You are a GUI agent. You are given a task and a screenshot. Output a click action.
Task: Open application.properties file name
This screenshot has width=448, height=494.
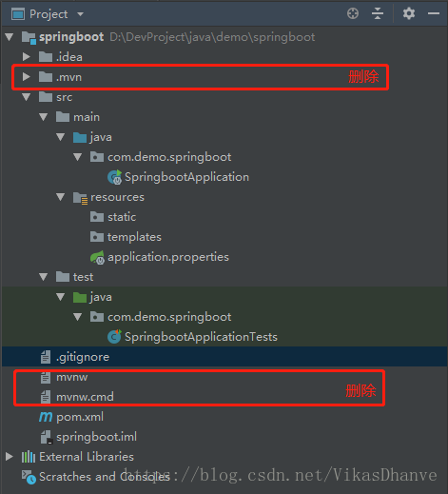(168, 257)
